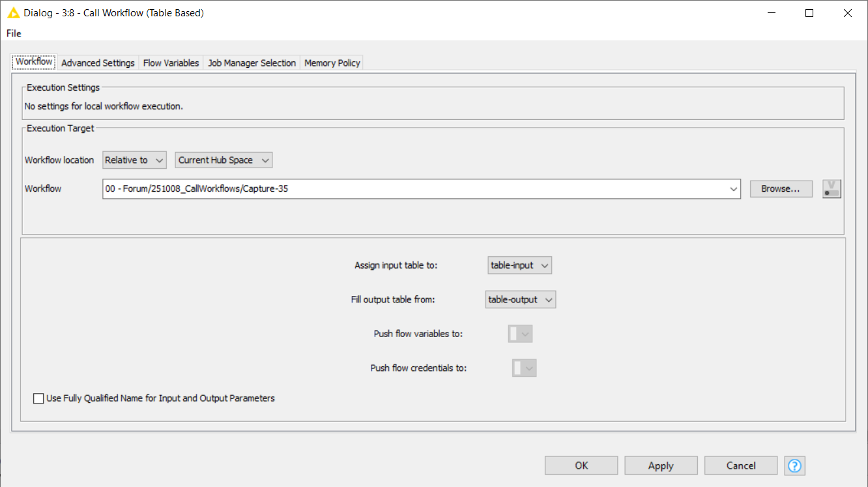Open the Push flow variables dropdown
This screenshot has width=868, height=487.
click(x=521, y=334)
